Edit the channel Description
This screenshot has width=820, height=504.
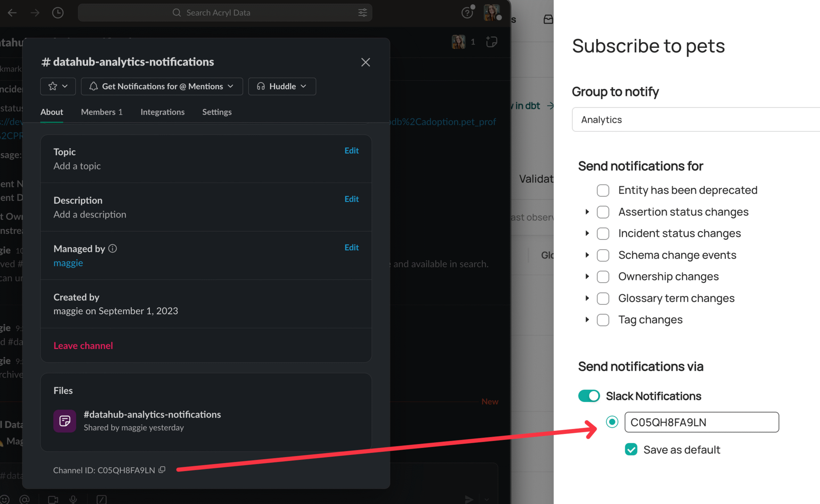pyautogui.click(x=352, y=199)
